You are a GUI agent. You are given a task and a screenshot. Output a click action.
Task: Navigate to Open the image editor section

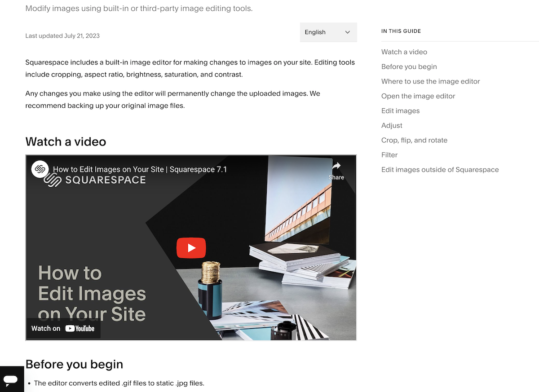[418, 96]
